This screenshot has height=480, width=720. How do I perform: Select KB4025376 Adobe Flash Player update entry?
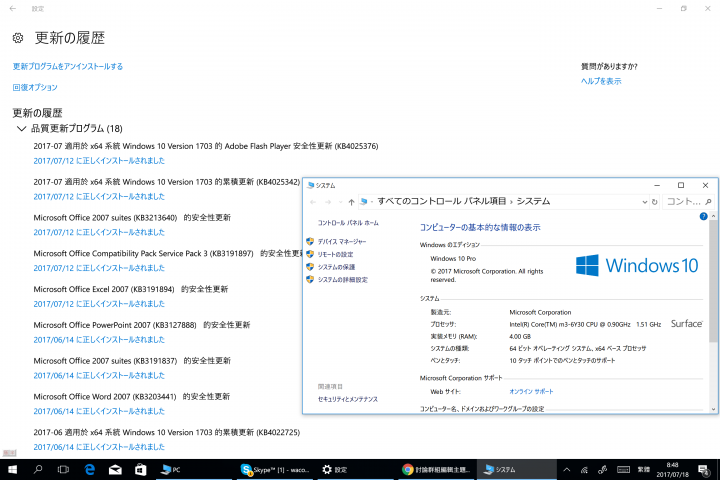(x=206, y=146)
